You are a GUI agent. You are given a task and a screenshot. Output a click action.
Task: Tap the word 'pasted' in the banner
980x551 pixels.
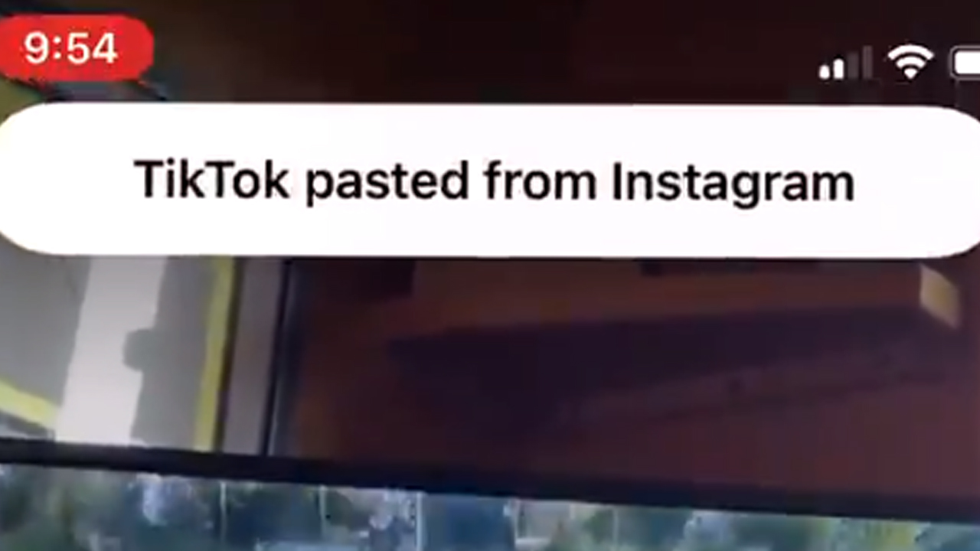pos(387,182)
